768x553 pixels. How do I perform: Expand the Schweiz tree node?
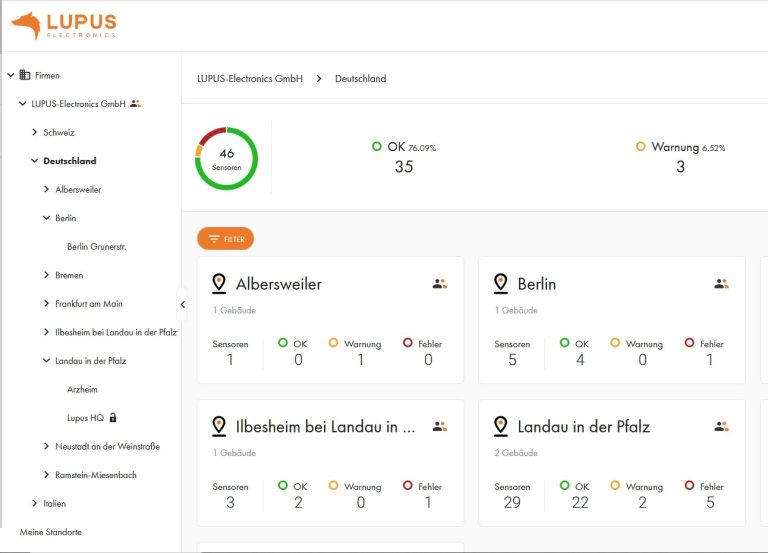pyautogui.click(x=35, y=132)
